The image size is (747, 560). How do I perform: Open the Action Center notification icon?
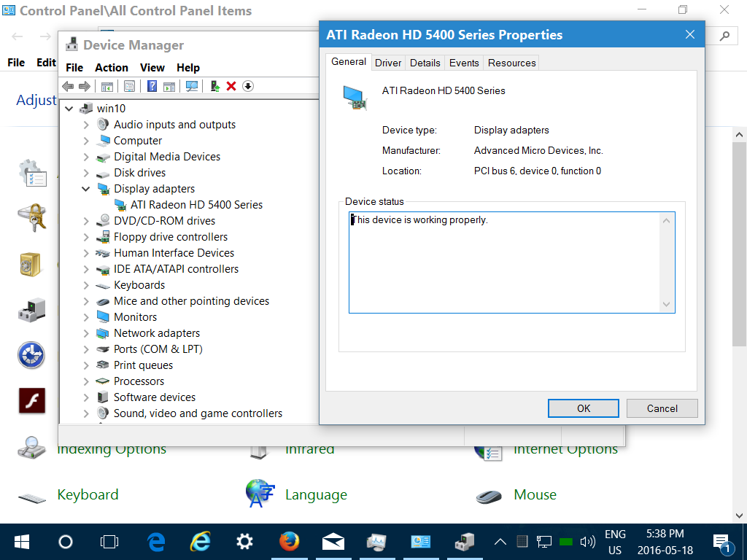click(721, 542)
